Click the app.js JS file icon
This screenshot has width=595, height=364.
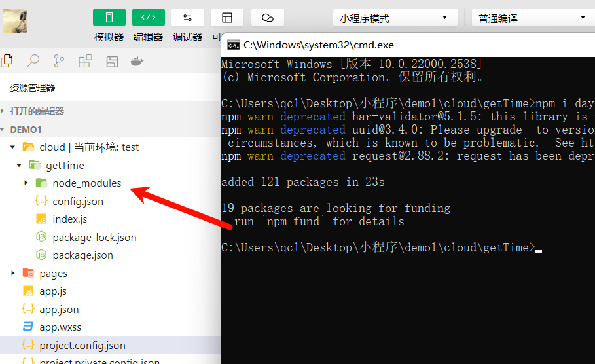point(28,291)
